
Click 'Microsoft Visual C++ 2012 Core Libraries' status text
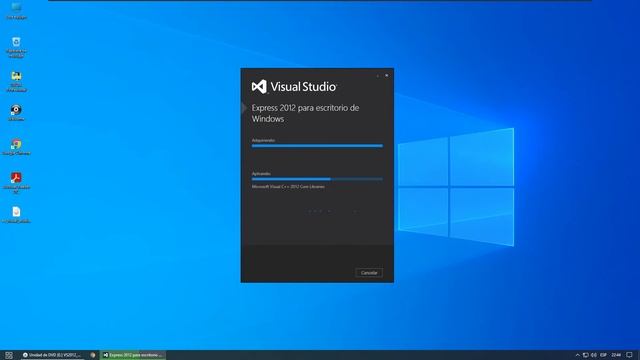tap(288, 187)
